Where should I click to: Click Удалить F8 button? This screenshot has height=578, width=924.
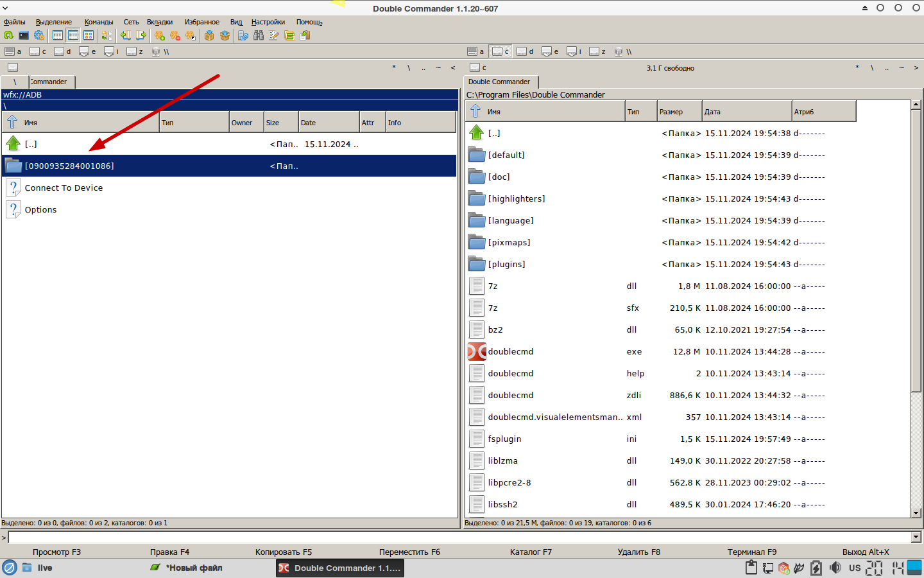pos(639,552)
